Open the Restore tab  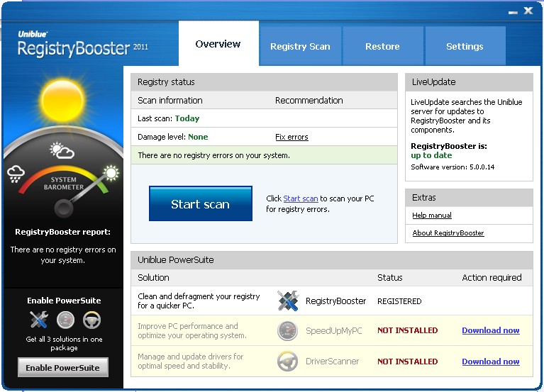pos(383,46)
